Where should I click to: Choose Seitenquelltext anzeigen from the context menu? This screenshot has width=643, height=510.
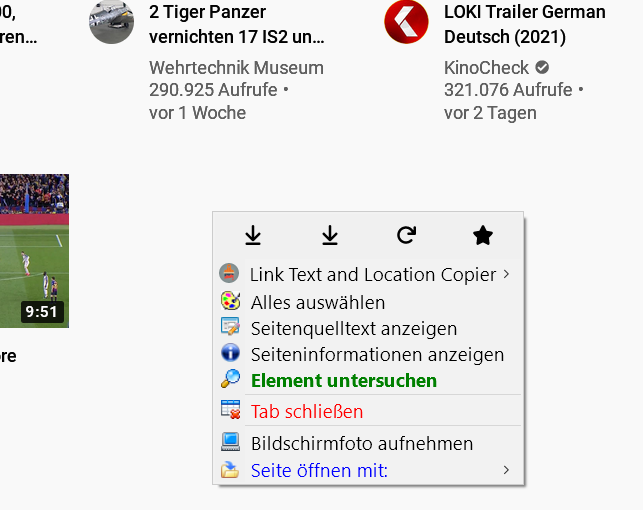[x=354, y=328]
